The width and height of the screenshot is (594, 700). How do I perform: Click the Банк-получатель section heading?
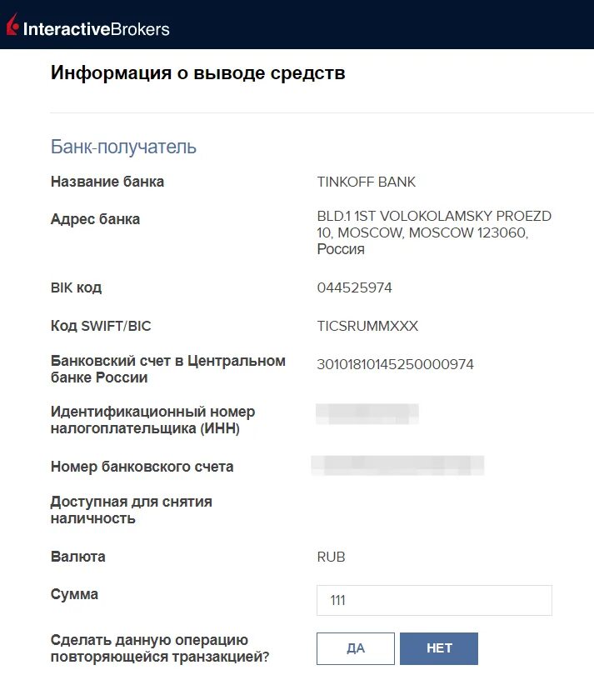tap(123, 147)
